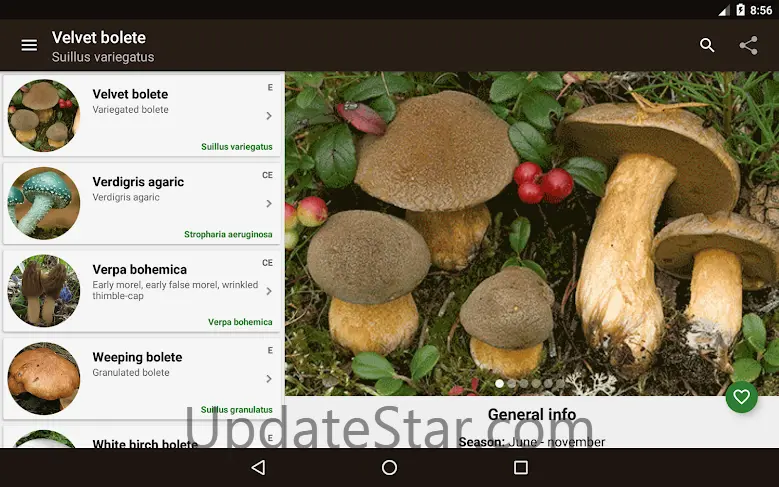
Task: Tap the Verpa bohemica thumbnail
Action: [44, 291]
